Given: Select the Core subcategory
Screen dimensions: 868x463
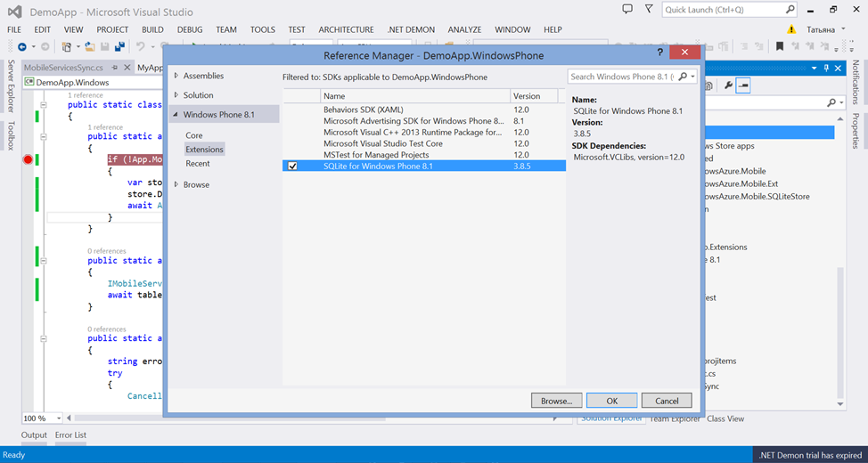Looking at the screenshot, I should [x=194, y=135].
